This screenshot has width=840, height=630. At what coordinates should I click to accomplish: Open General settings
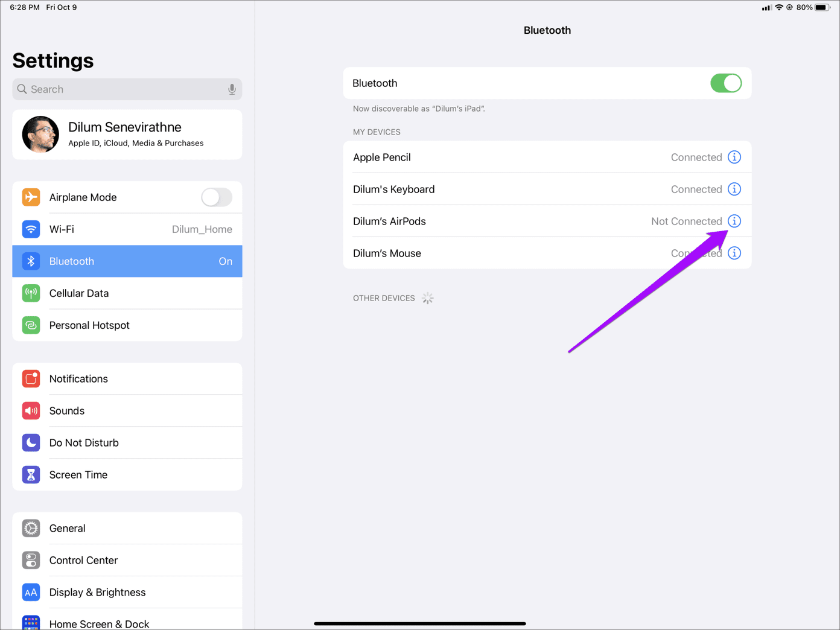(127, 529)
